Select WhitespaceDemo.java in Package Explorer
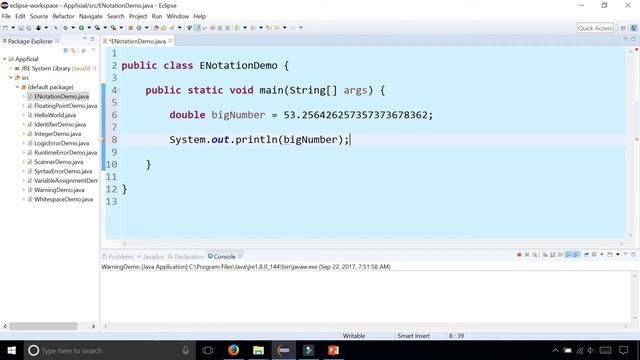Image resolution: width=640 pixels, height=360 pixels. (63, 200)
